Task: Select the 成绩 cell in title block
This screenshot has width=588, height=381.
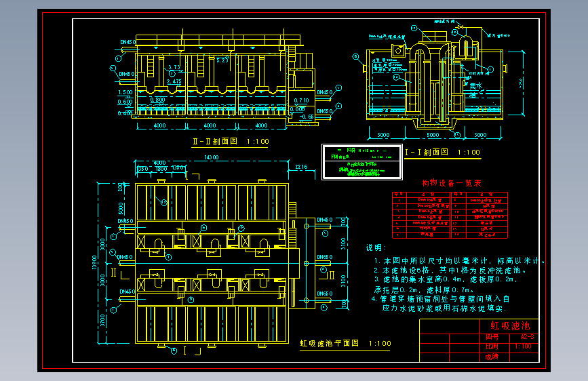Action: (492, 357)
